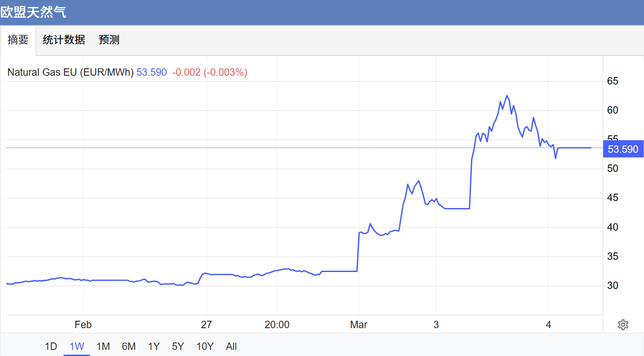644x356 pixels.
Task: View the 10Y price history
Action: pos(205,346)
